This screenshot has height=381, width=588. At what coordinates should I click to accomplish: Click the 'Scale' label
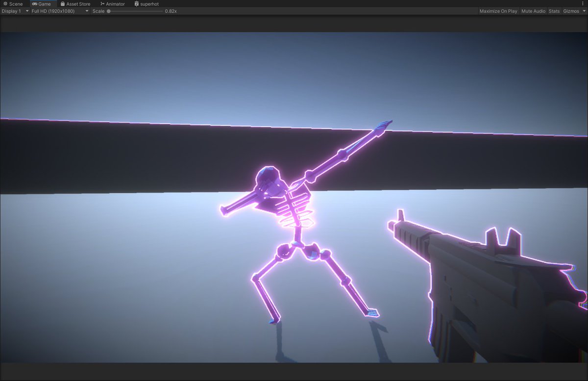pyautogui.click(x=98, y=11)
